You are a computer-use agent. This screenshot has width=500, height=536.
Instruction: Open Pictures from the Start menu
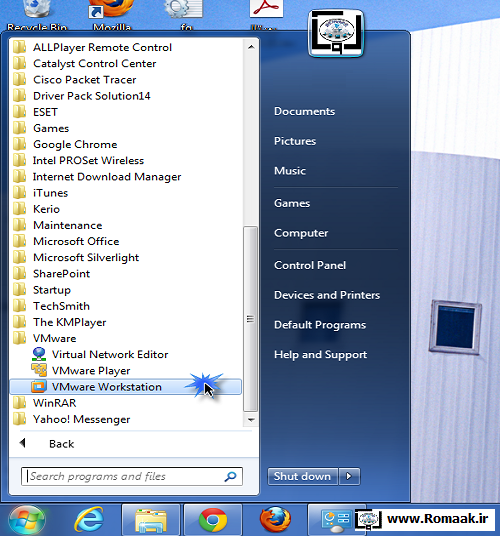295,141
